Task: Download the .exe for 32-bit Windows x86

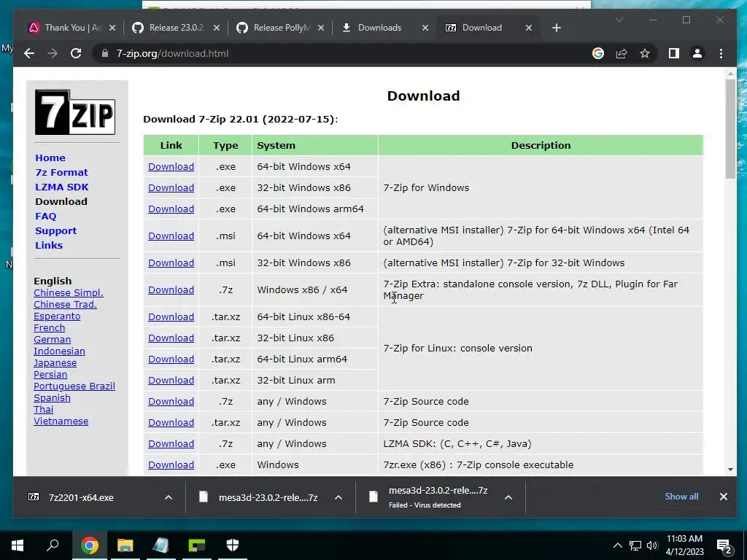Action: [x=171, y=187]
